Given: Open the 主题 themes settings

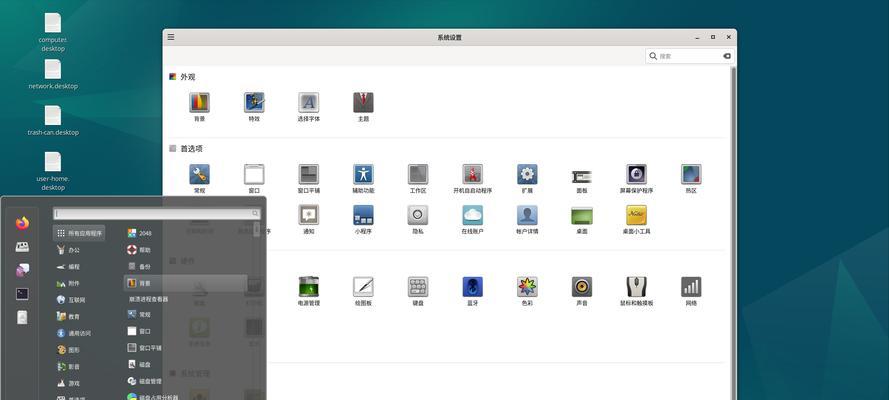Looking at the screenshot, I should pyautogui.click(x=363, y=107).
